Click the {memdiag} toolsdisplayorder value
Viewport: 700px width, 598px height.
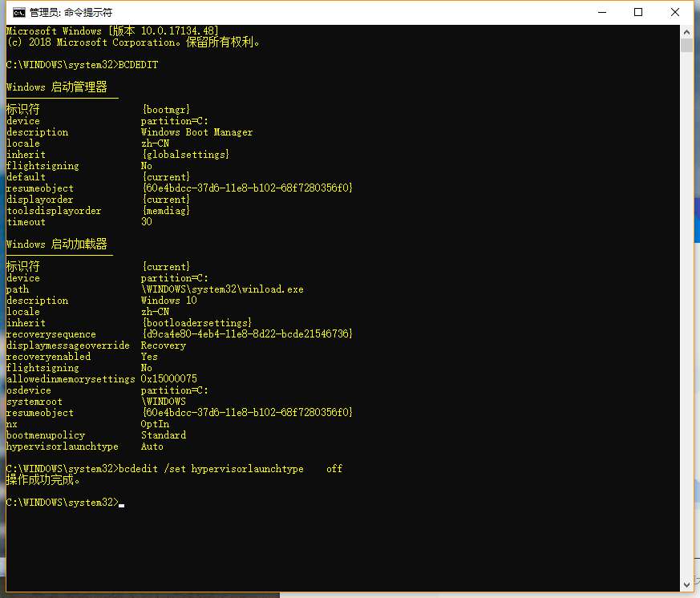(166, 211)
